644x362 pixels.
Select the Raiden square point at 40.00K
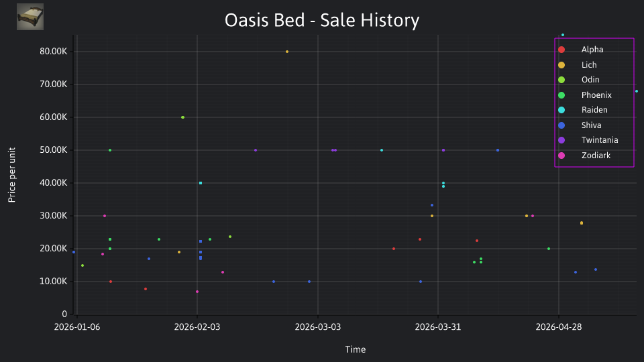(x=201, y=183)
